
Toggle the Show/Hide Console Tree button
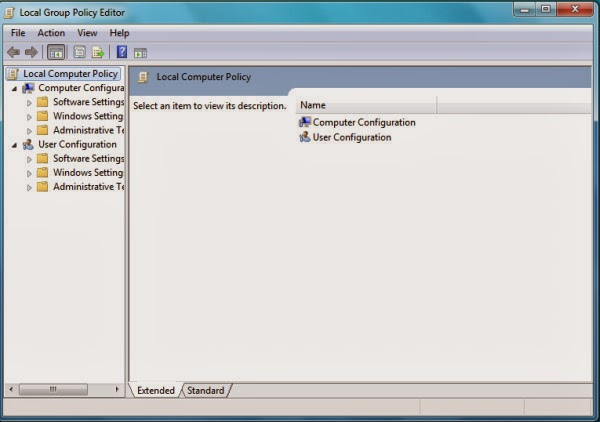(56, 52)
